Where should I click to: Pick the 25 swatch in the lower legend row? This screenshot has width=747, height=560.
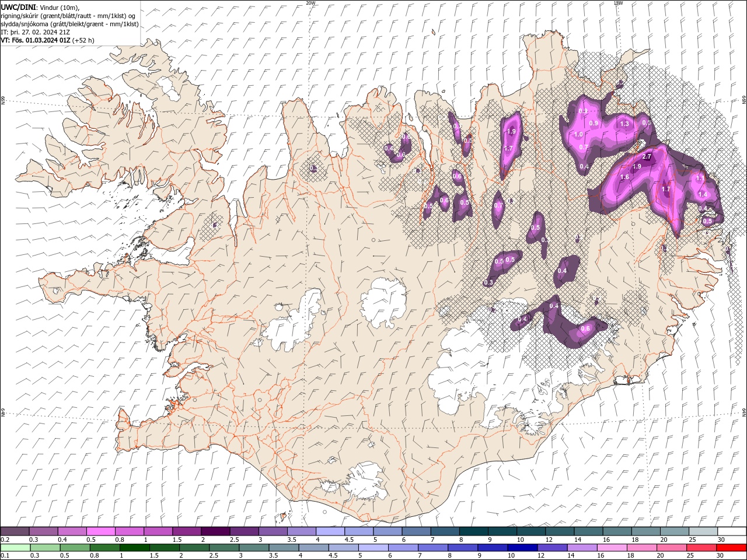tap(701, 548)
